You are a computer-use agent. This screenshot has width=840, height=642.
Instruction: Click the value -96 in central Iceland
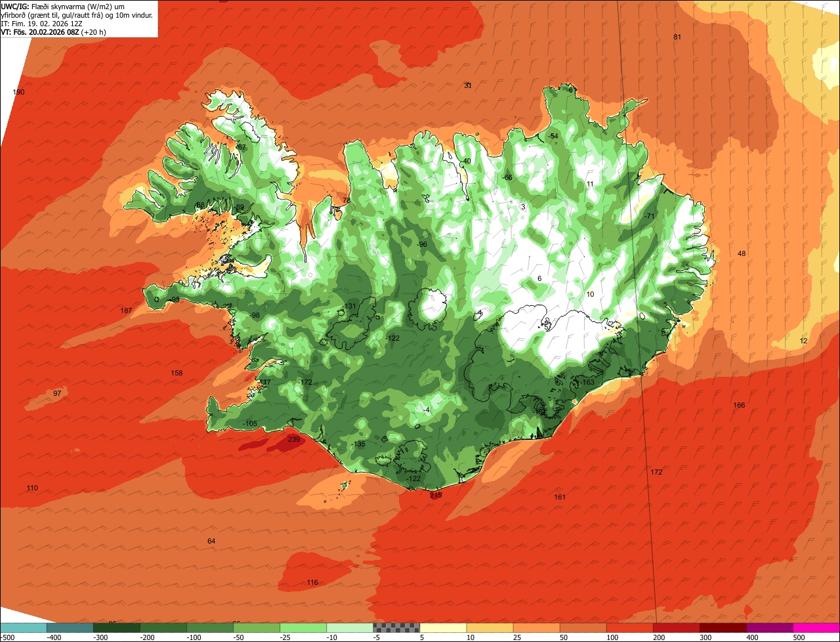coord(421,244)
